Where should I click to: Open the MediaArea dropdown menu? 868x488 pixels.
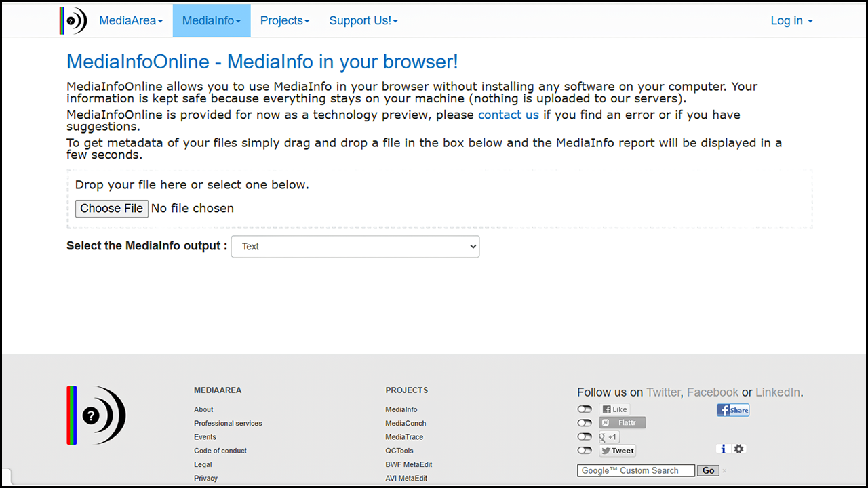(131, 20)
